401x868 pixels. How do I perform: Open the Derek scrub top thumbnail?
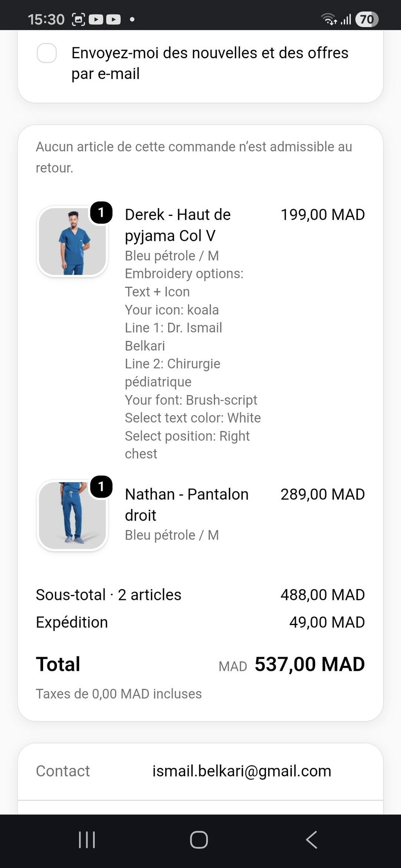72,241
